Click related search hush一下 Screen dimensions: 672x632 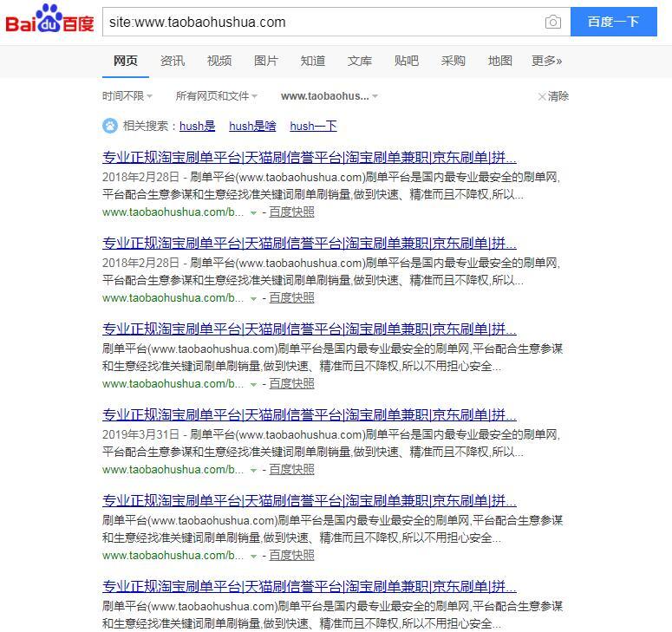(313, 127)
